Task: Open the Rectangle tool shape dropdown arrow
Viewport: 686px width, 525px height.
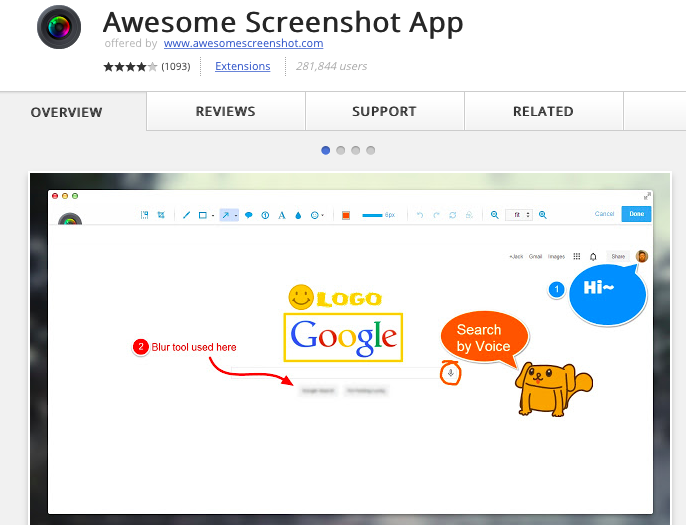Action: click(x=213, y=215)
